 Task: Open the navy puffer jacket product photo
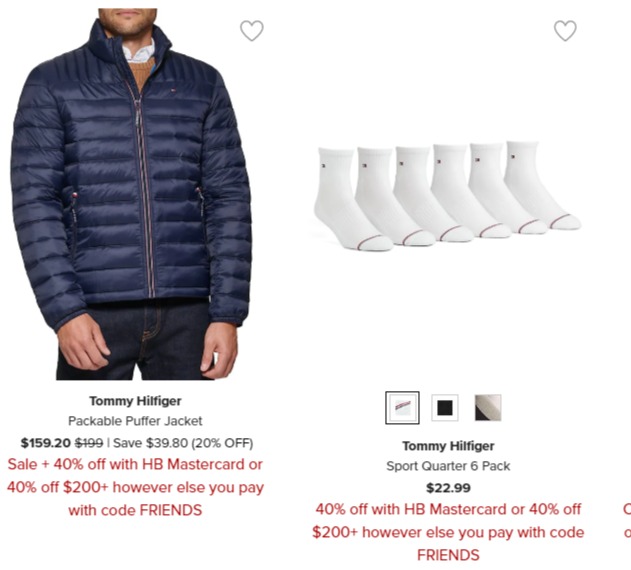(x=132, y=194)
